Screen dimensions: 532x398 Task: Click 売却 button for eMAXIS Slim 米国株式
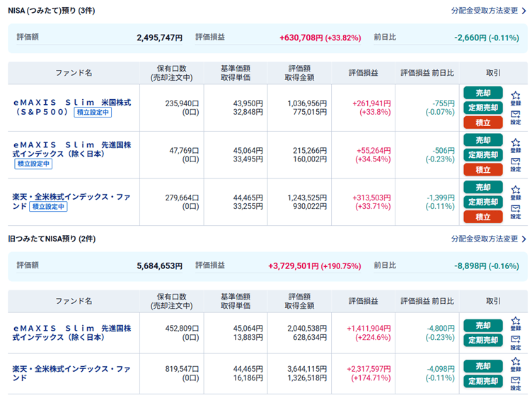point(482,93)
